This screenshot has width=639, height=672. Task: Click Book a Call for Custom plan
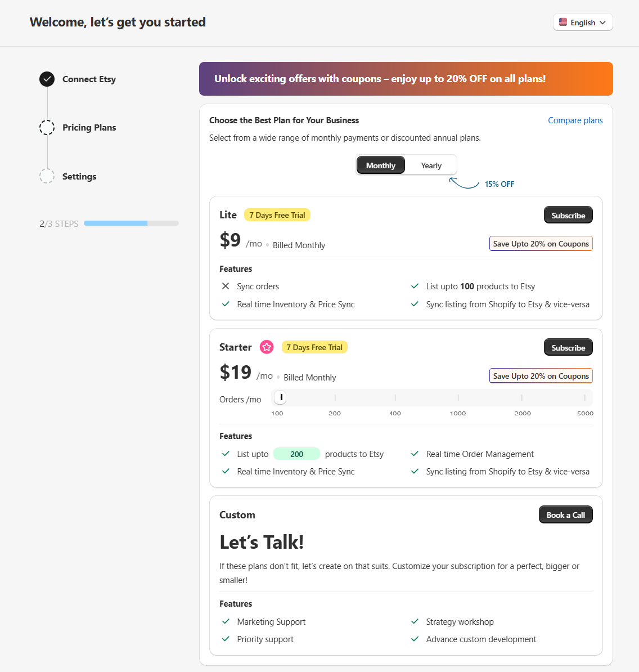pyautogui.click(x=565, y=515)
